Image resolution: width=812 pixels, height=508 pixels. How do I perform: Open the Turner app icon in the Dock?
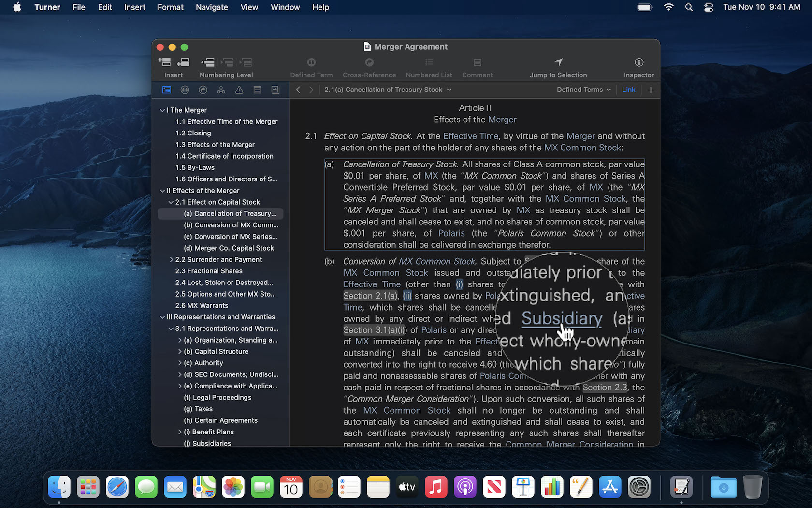[x=681, y=487]
